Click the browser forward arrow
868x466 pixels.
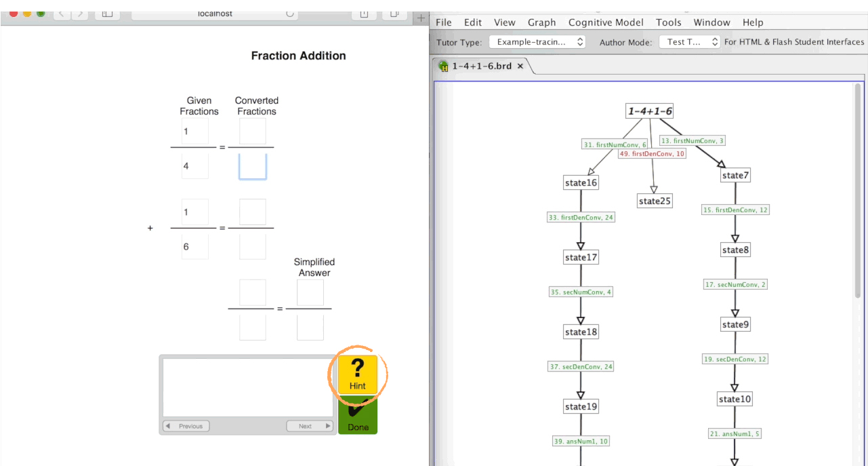point(79,14)
